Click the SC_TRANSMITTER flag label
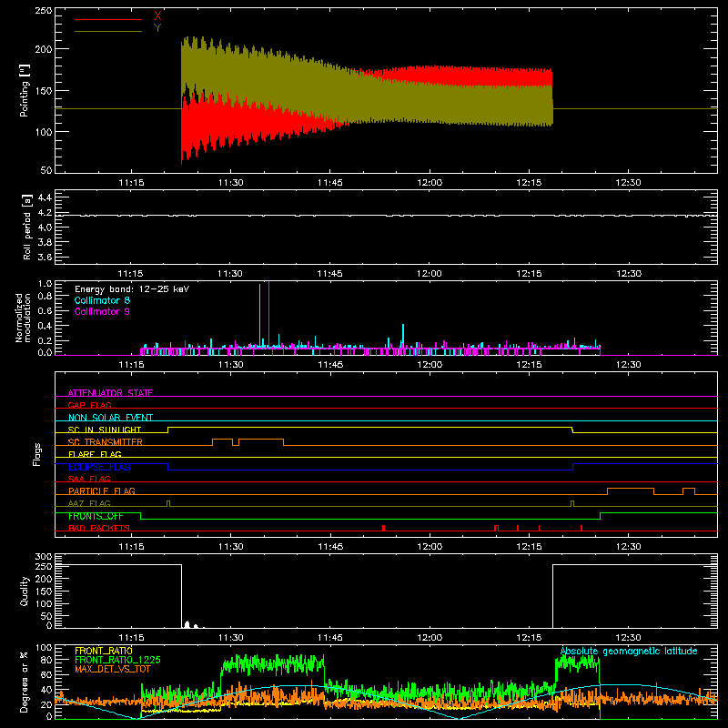 point(105,441)
